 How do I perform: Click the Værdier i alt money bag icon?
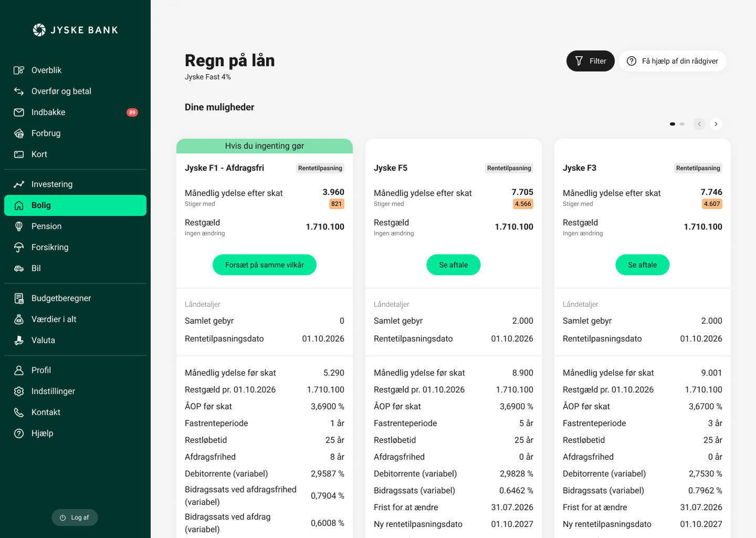click(19, 319)
